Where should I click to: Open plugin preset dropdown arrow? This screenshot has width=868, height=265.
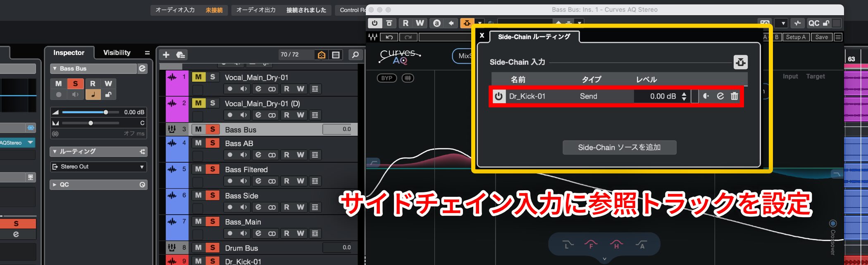(579, 23)
